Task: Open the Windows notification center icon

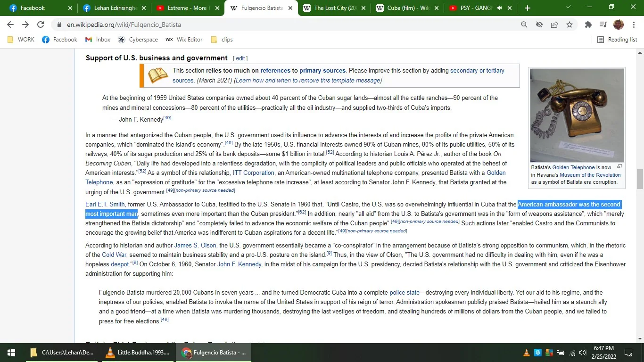Action: [628, 353]
